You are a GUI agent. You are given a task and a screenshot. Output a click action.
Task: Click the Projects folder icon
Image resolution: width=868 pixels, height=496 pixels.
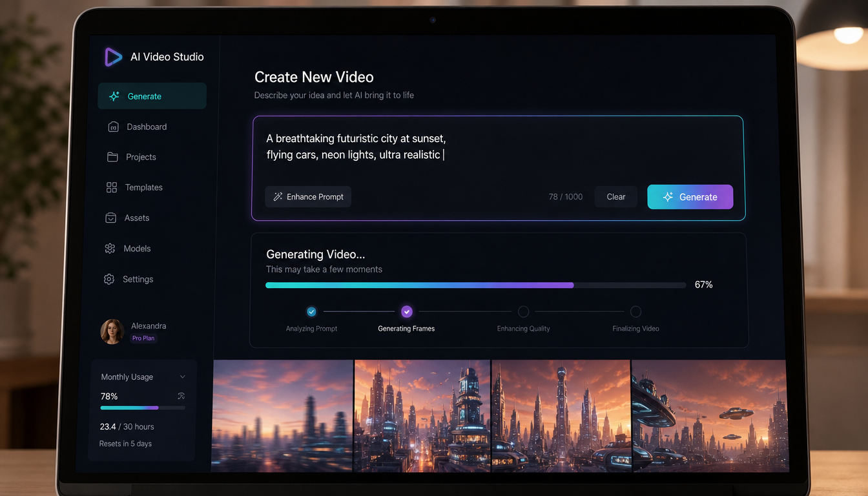[x=112, y=157]
